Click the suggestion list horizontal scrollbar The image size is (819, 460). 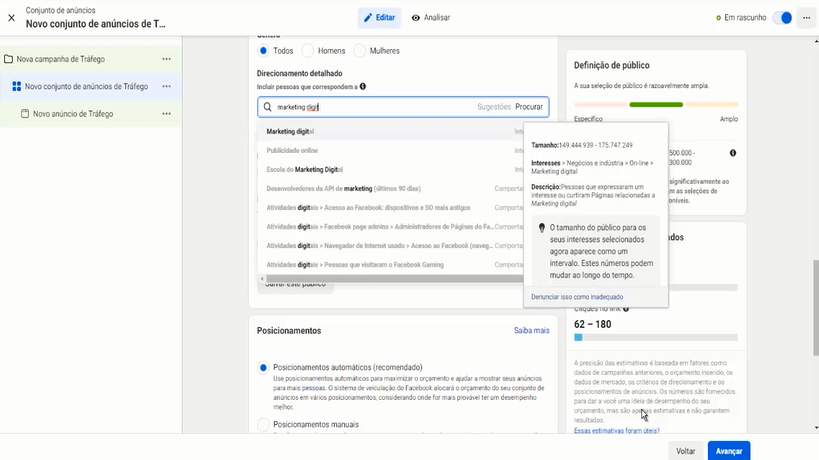pos(394,279)
